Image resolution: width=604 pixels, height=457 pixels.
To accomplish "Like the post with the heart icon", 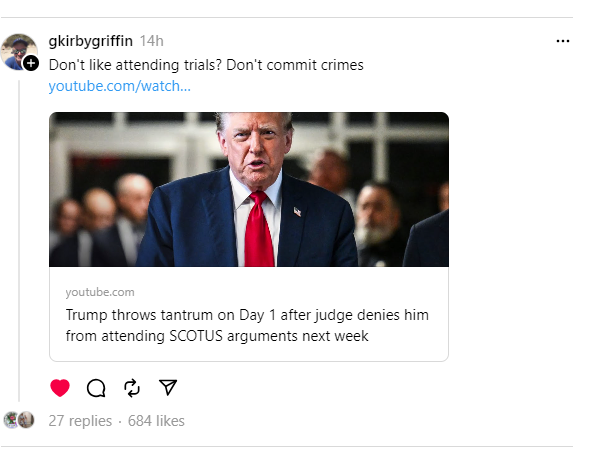I will click(60, 388).
